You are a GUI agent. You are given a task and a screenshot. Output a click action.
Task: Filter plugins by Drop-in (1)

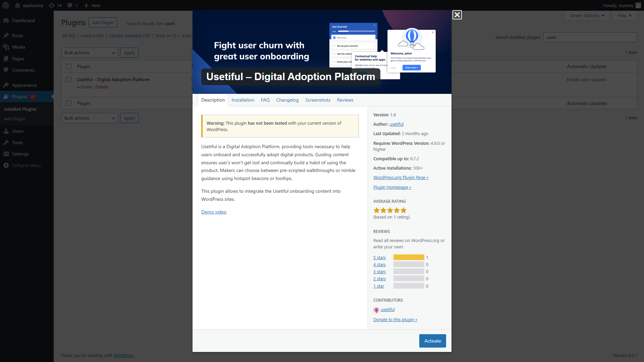[x=166, y=36]
